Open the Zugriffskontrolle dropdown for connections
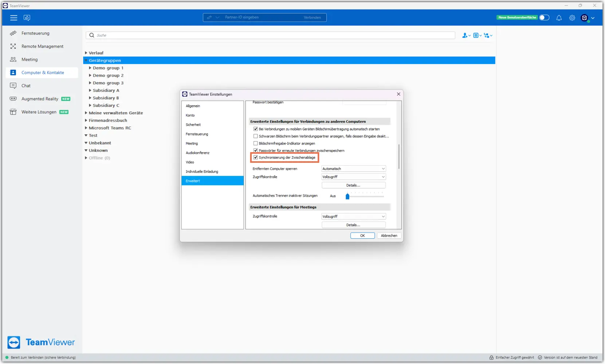This screenshot has height=364, width=605. tap(353, 177)
